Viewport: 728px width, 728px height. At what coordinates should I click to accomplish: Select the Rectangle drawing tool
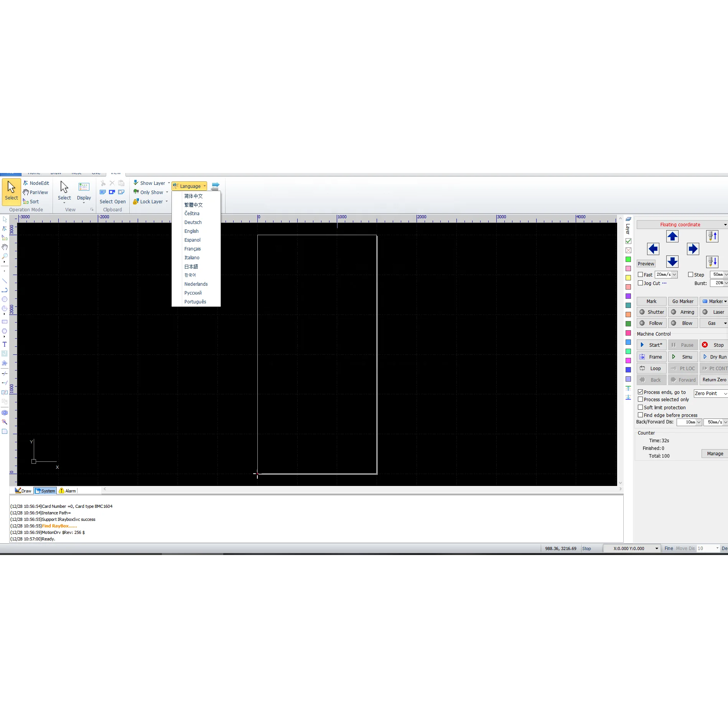(5, 322)
